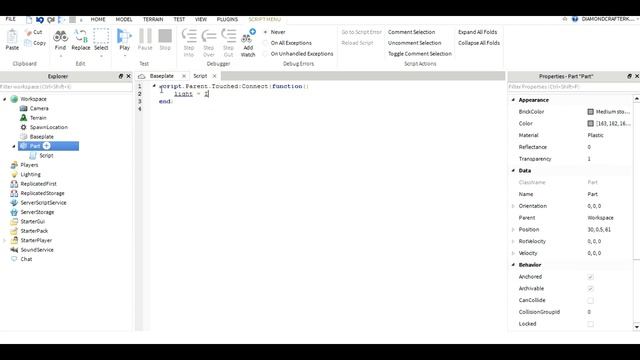Click Uncomment Selection
This screenshot has height=360, width=640.
414,43
